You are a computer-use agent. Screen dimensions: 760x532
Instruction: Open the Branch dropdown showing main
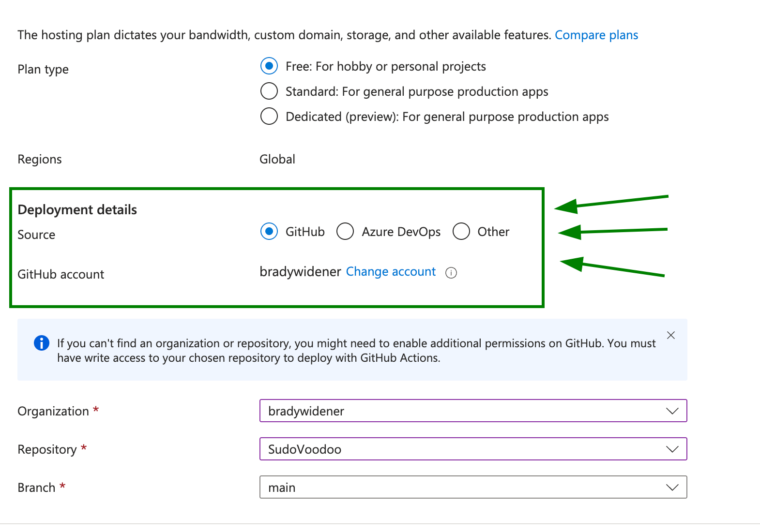pos(473,487)
